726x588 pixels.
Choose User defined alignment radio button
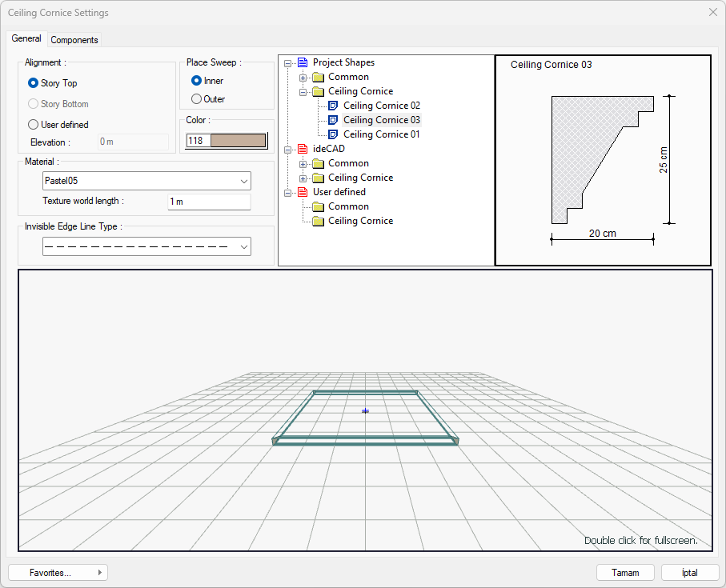(x=33, y=125)
